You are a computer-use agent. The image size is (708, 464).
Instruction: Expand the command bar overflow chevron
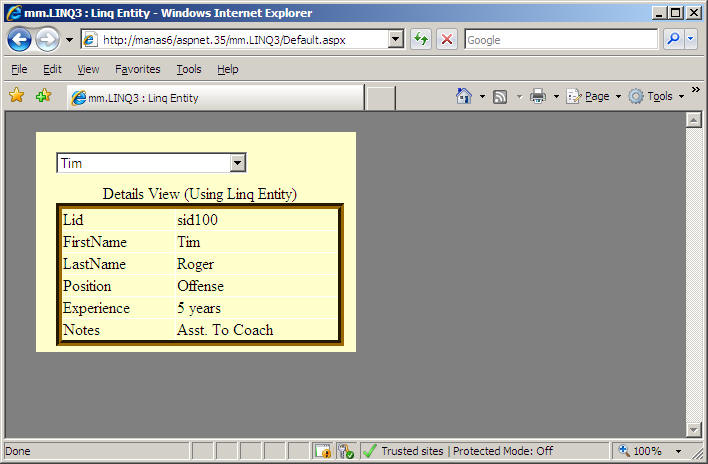pos(696,89)
